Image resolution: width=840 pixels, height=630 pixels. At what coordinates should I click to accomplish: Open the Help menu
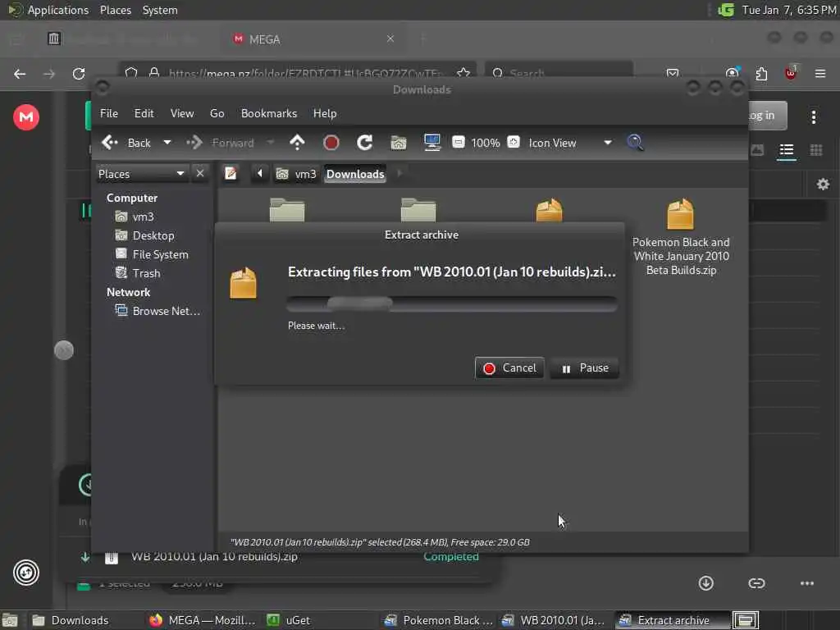click(325, 113)
